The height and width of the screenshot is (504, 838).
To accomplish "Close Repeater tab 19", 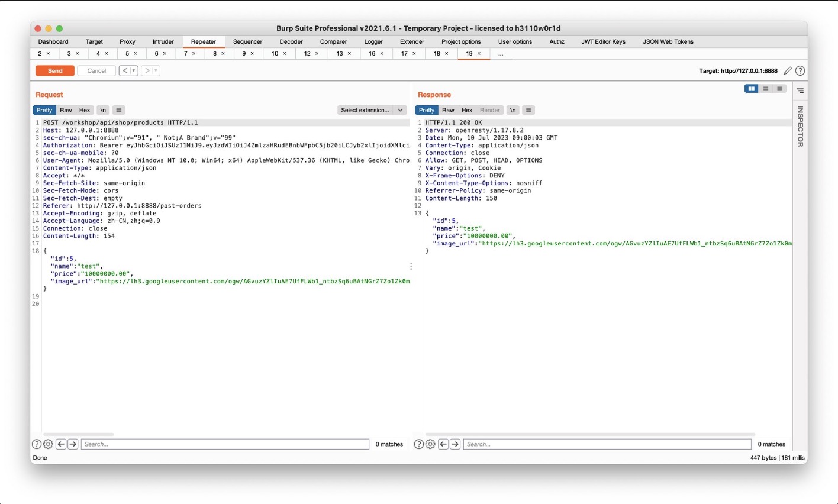I will pos(479,54).
